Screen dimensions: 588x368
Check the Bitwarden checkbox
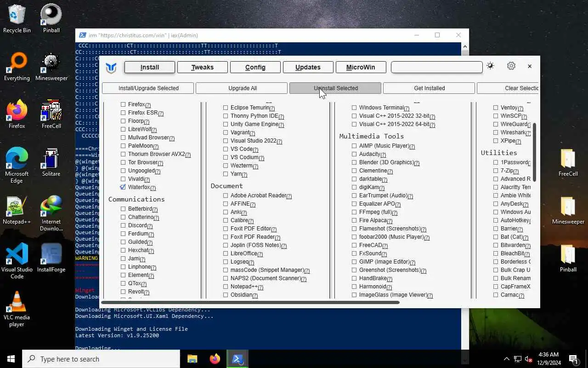(496, 245)
